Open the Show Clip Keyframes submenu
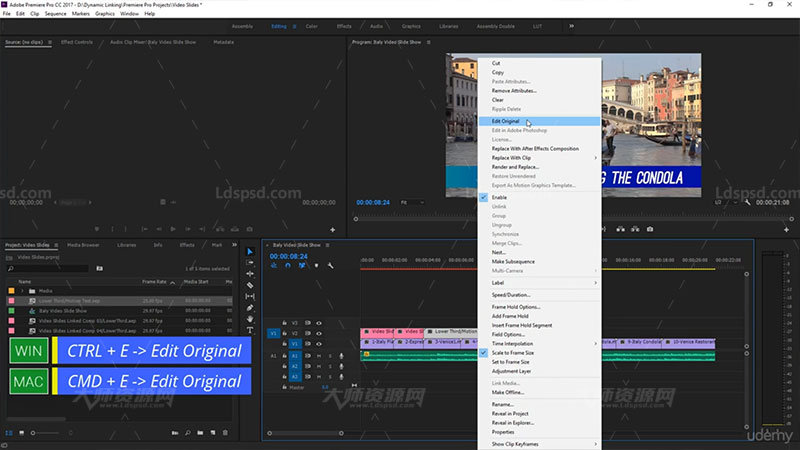This screenshot has width=800, height=450. pyautogui.click(x=539, y=444)
